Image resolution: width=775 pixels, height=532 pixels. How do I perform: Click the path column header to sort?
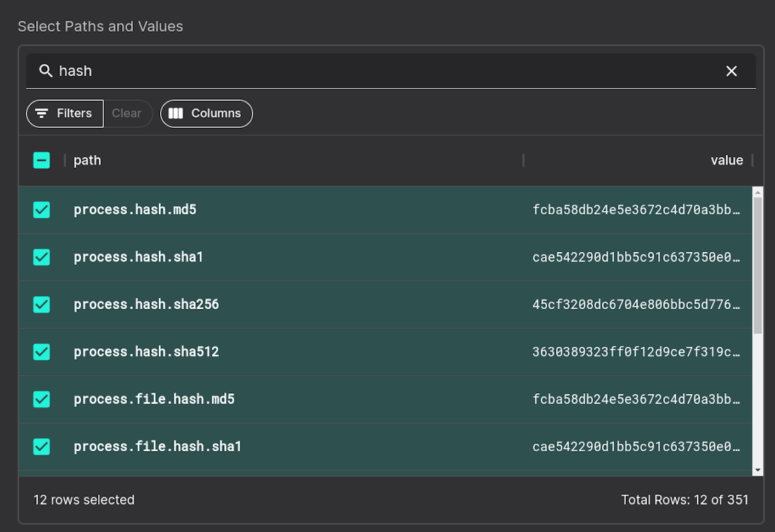(87, 159)
